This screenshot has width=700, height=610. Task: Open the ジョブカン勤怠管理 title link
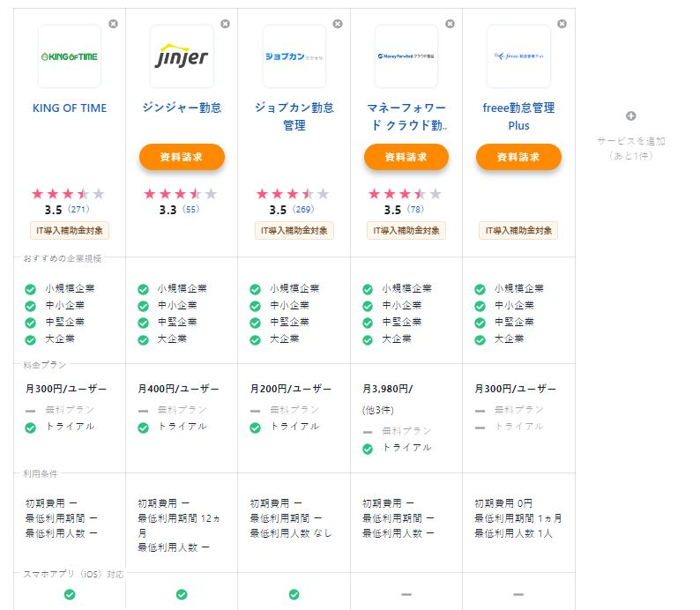[294, 116]
